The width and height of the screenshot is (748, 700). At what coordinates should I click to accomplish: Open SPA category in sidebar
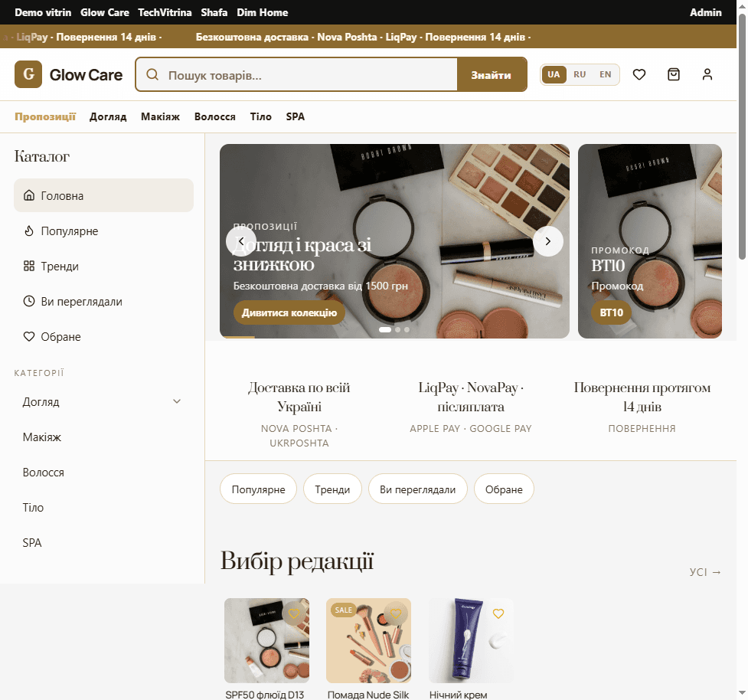[x=103, y=543]
